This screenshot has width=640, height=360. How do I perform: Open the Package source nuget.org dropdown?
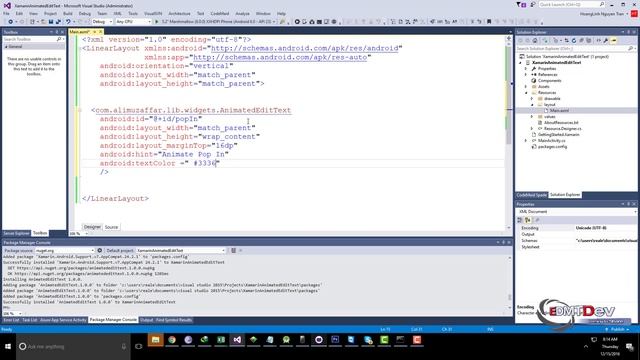click(64, 251)
